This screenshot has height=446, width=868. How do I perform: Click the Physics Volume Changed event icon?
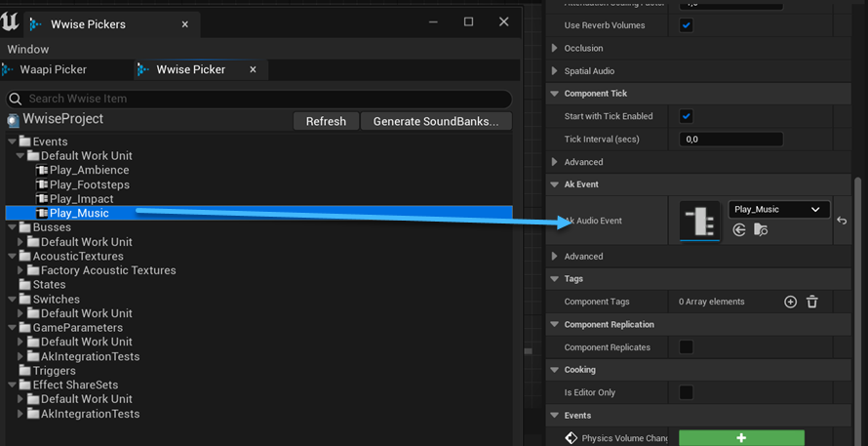571,438
